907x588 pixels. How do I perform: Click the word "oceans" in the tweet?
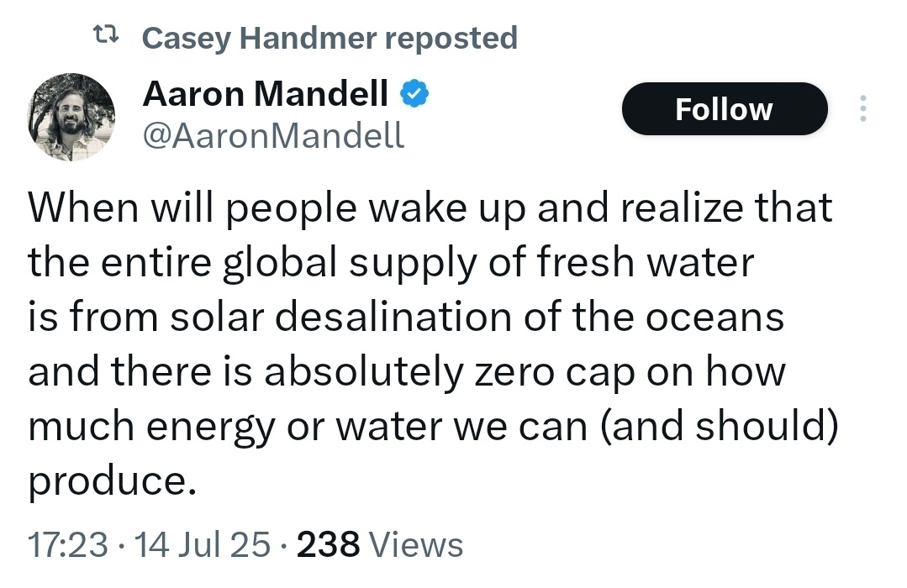pyautogui.click(x=715, y=318)
